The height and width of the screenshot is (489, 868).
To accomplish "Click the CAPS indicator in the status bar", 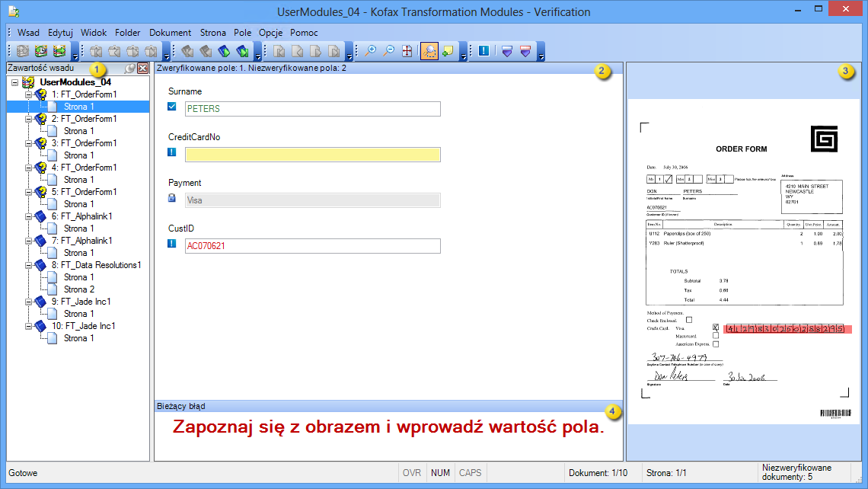I will click(x=470, y=472).
